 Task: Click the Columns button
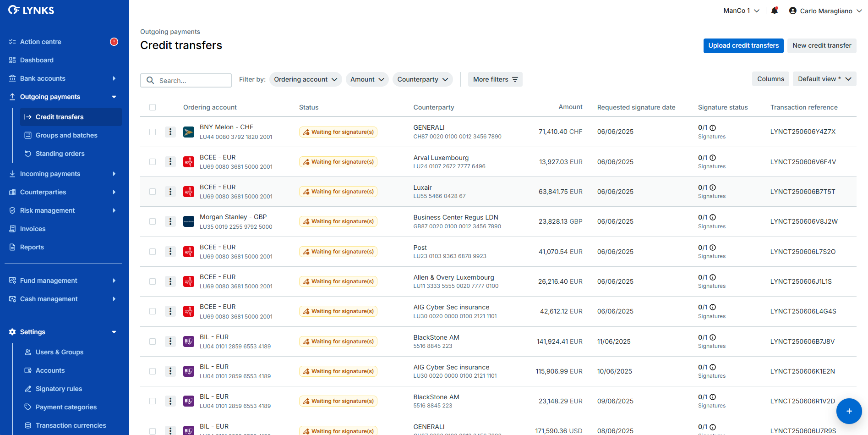coord(770,79)
